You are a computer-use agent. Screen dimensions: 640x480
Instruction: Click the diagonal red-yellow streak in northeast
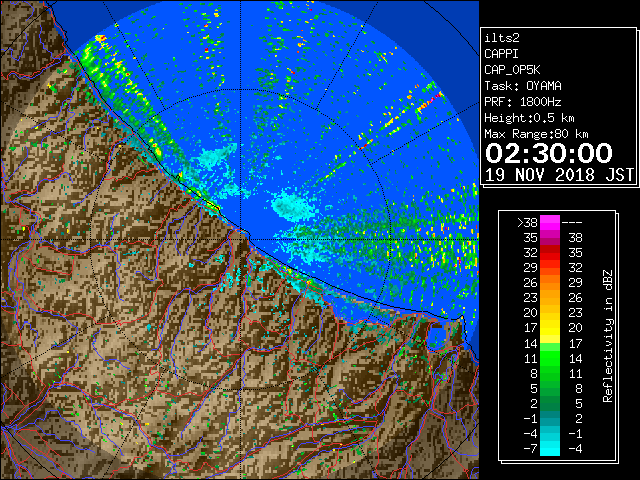(429, 101)
